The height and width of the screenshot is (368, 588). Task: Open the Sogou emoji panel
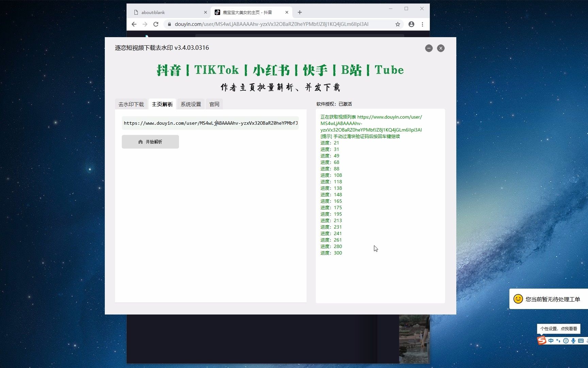[x=566, y=341]
